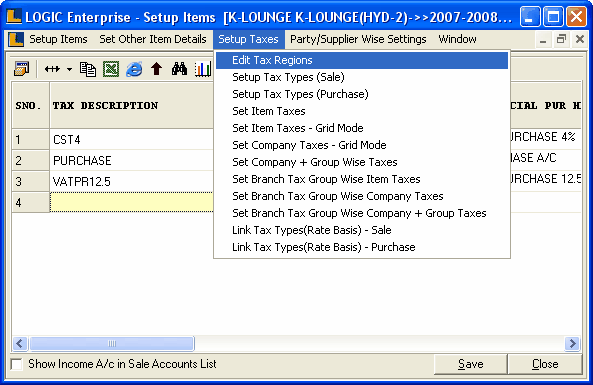The height and width of the screenshot is (385, 593).
Task: Click the horizontal scrollbar right arrow
Action: tap(572, 343)
